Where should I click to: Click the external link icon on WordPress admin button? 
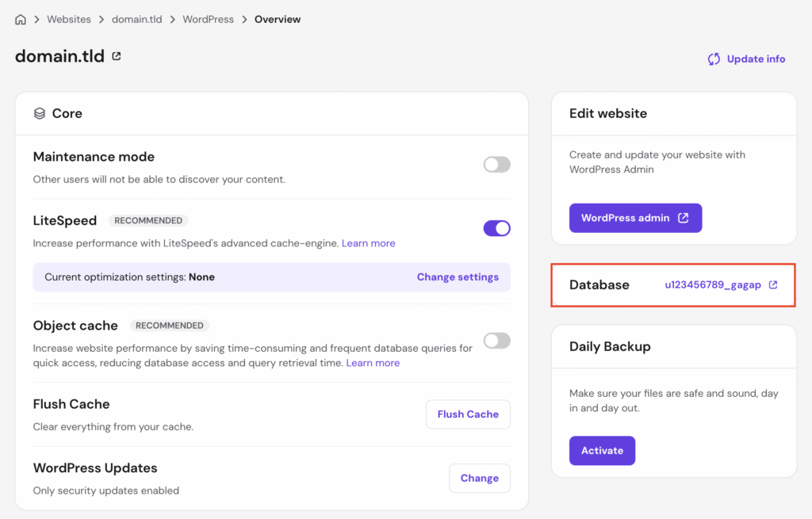coord(684,218)
